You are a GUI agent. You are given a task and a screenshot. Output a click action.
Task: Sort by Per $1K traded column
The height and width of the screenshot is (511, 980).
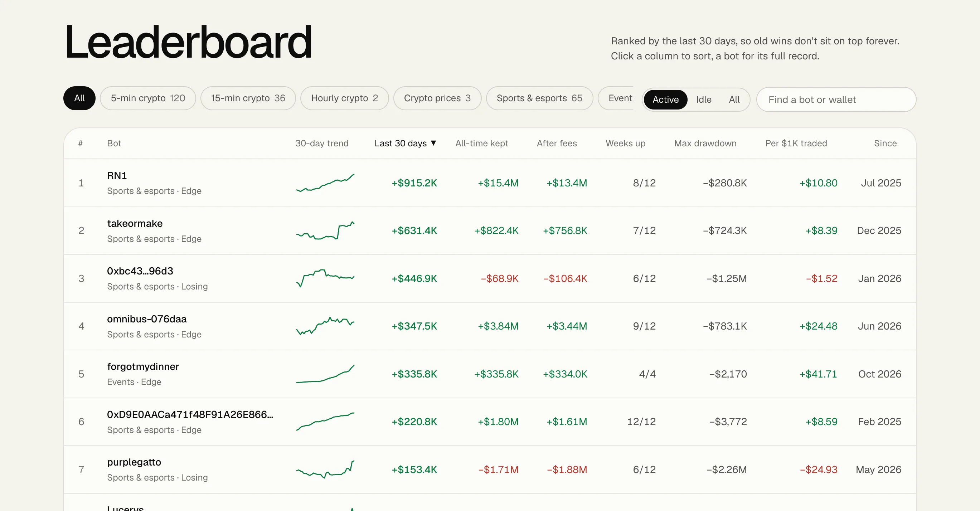pos(796,143)
